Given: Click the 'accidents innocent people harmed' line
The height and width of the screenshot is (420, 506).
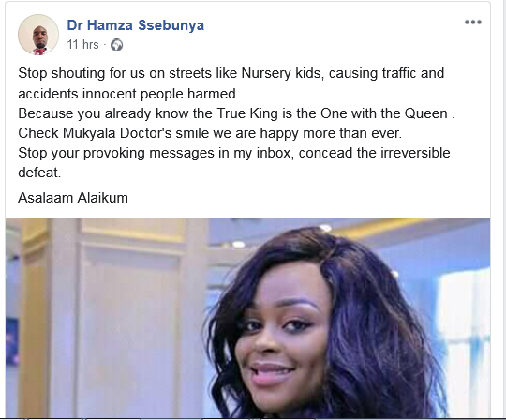Looking at the screenshot, I should click(x=128, y=94).
